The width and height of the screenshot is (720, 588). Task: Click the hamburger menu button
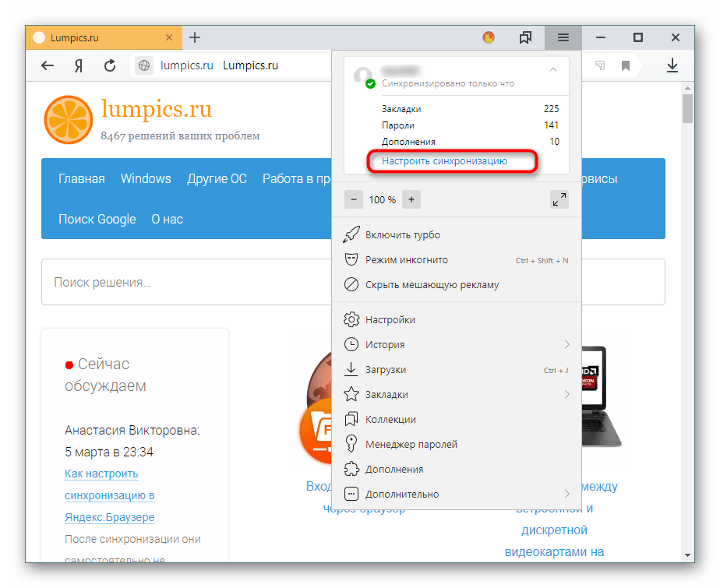coord(563,37)
